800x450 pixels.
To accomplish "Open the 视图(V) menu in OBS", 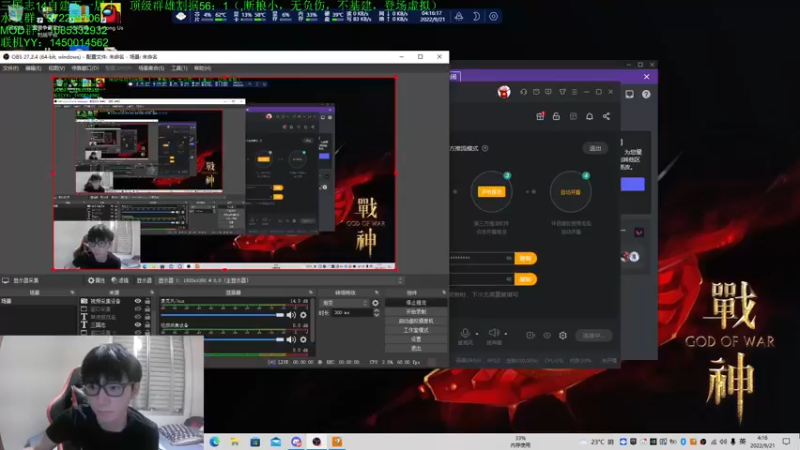I will coord(57,68).
